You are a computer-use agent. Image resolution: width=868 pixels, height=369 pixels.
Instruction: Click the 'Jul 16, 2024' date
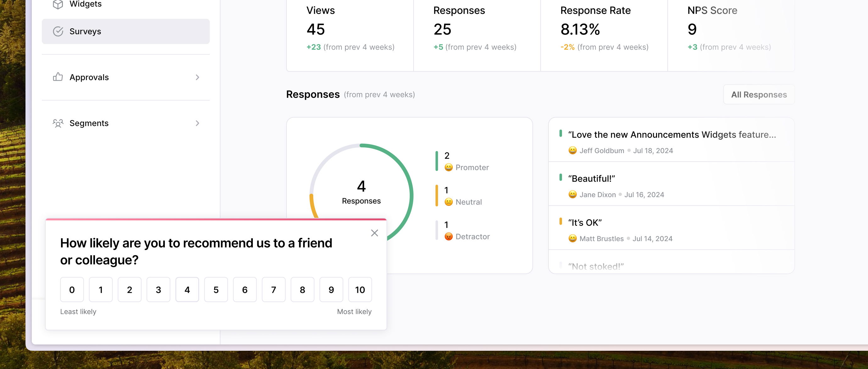pyautogui.click(x=644, y=195)
